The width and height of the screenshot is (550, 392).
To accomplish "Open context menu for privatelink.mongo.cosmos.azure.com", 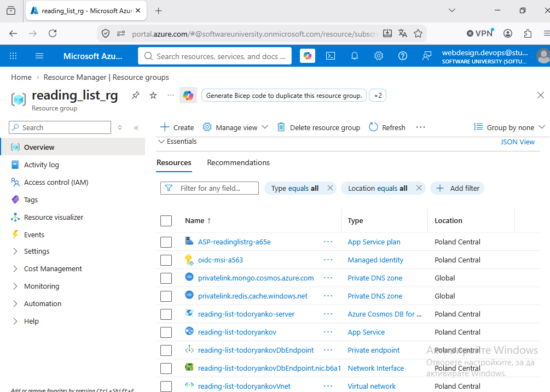I will click(328, 278).
